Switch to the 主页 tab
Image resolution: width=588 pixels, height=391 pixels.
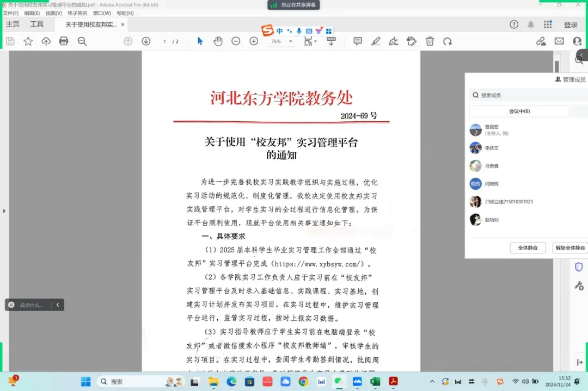tap(13, 24)
